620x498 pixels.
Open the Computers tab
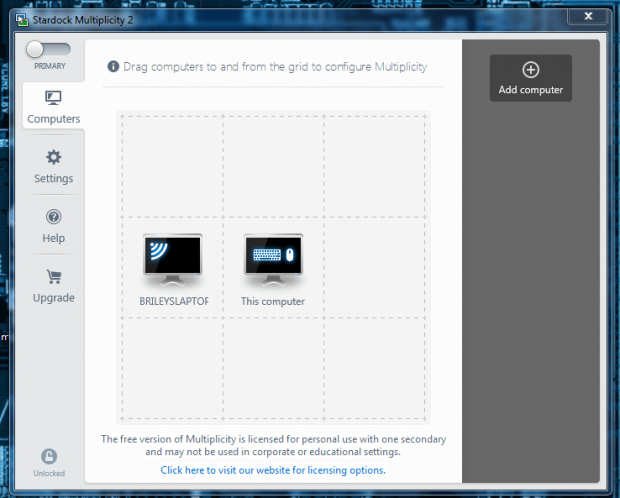[x=53, y=107]
